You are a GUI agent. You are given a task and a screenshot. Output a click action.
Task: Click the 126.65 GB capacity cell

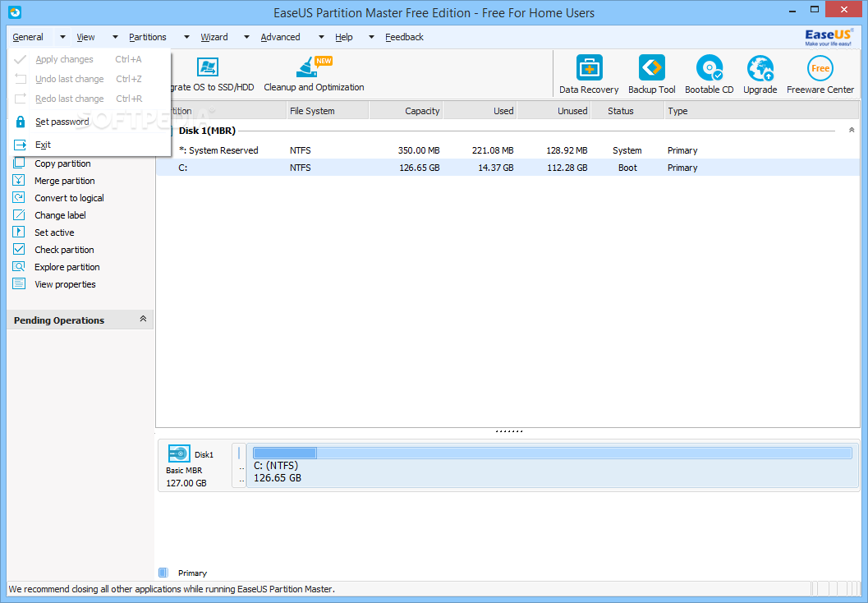(x=419, y=168)
